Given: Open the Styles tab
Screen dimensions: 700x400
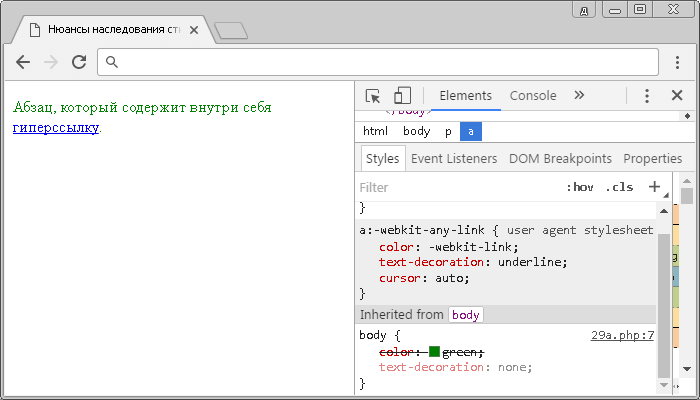Looking at the screenshot, I should (383, 158).
